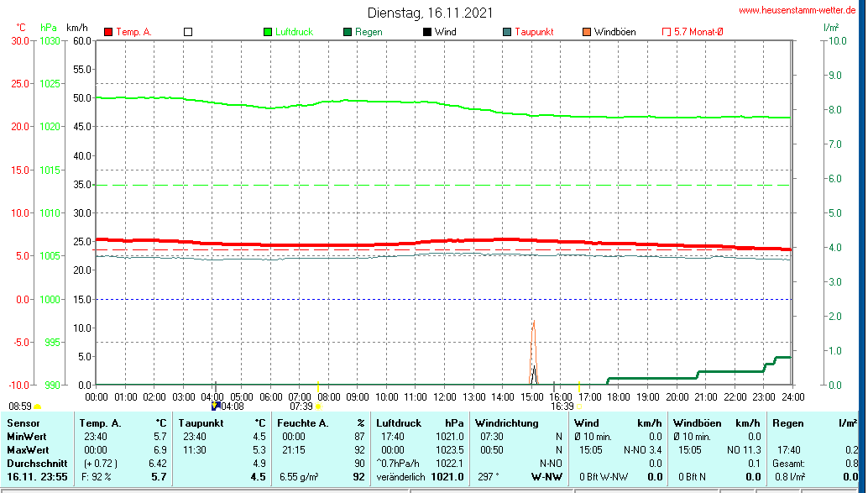
Task: Select the Sensor column header
Action: (x=24, y=423)
